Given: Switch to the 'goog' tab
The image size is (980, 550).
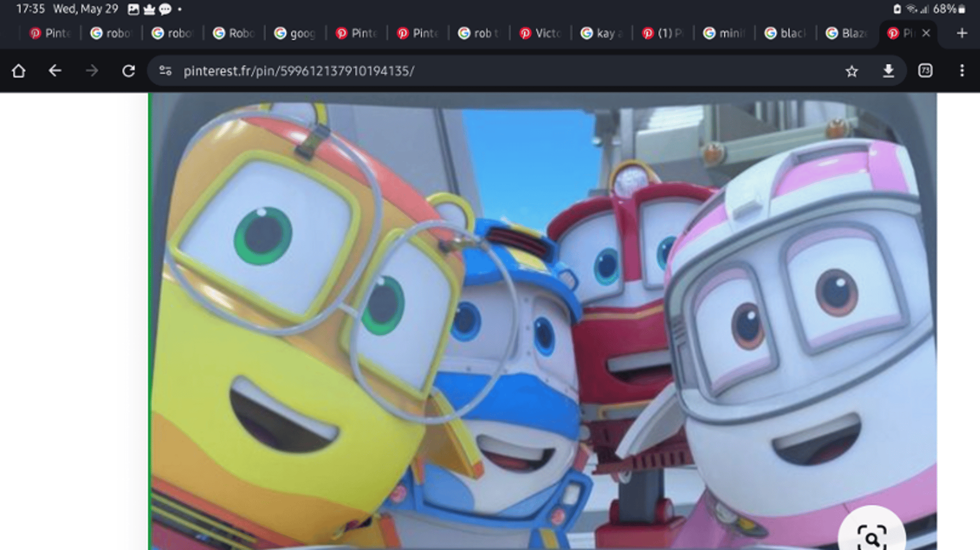Looking at the screenshot, I should [295, 33].
